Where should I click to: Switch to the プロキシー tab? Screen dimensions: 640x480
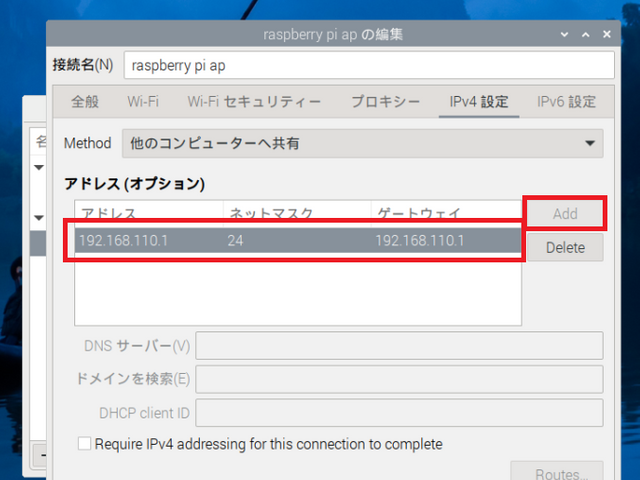tap(386, 102)
